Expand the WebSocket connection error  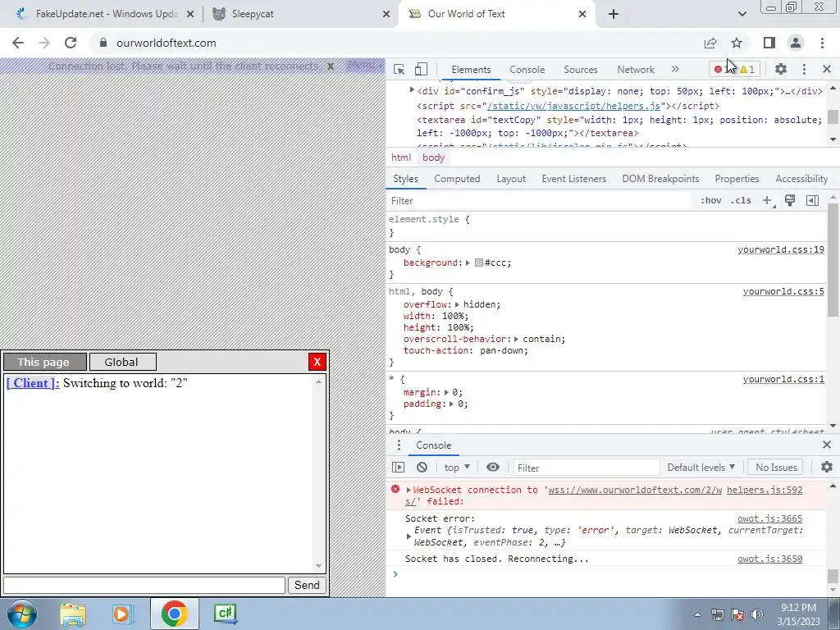pos(409,491)
